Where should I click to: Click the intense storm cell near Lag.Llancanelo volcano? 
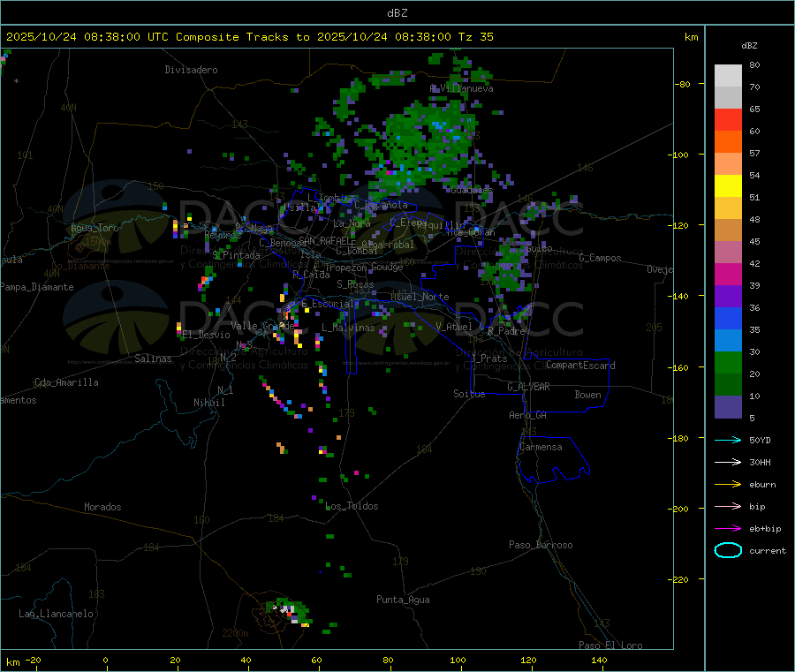288,611
